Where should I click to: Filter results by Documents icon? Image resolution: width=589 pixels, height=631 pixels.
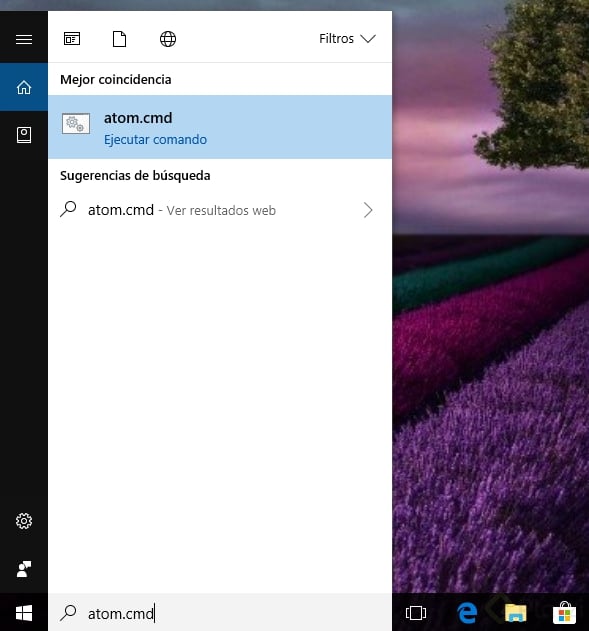click(119, 39)
